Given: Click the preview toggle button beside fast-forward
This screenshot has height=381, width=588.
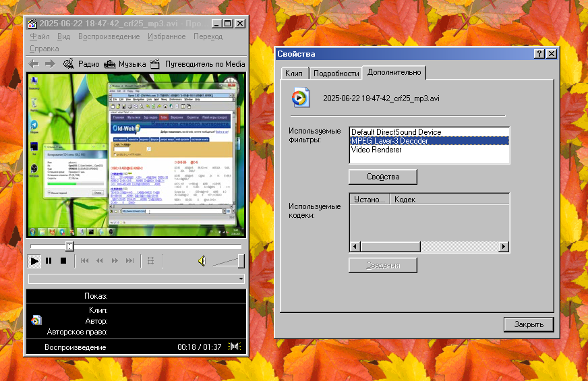Looking at the screenshot, I should coord(150,260).
